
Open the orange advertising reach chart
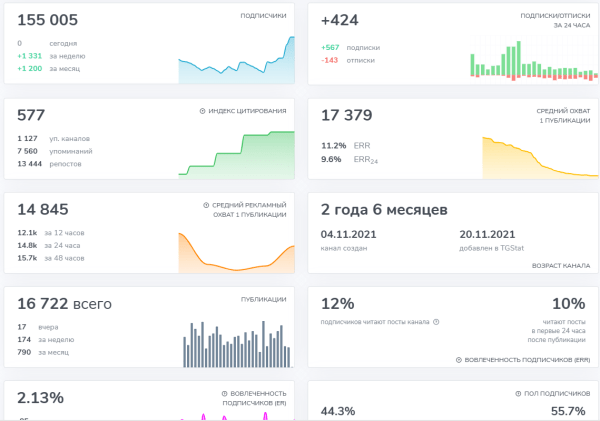[236, 252]
